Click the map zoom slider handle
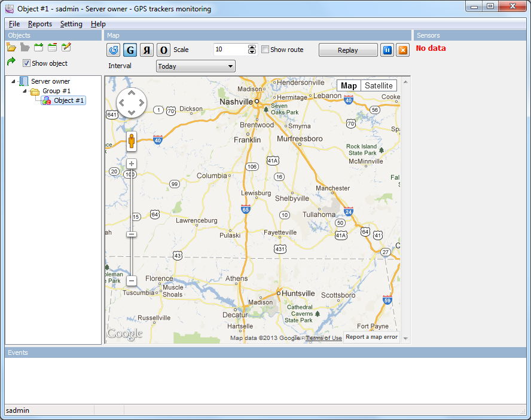Screen dimensions: 531x420 click(x=132, y=234)
